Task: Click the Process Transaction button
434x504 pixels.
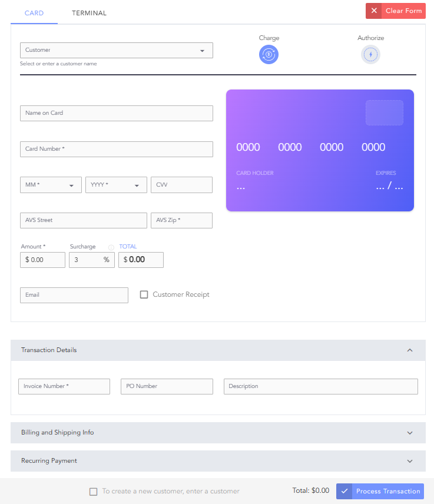Action: (x=387, y=491)
